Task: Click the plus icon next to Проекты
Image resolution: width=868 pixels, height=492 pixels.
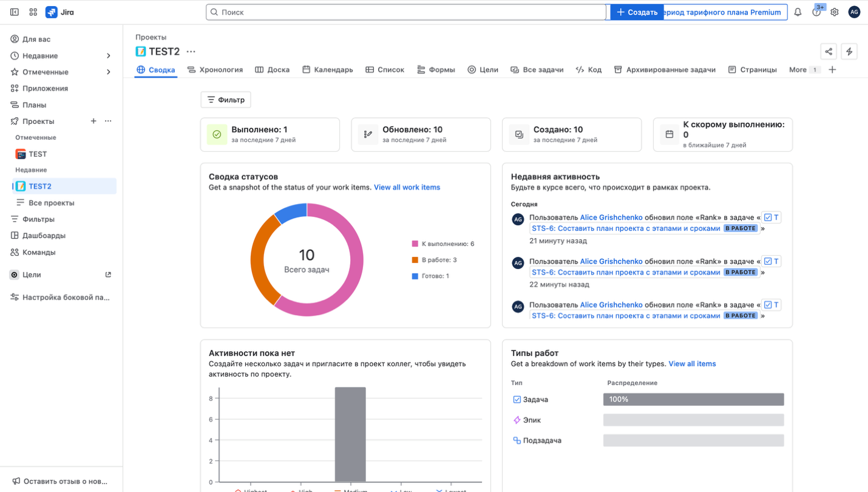Action: [x=93, y=121]
